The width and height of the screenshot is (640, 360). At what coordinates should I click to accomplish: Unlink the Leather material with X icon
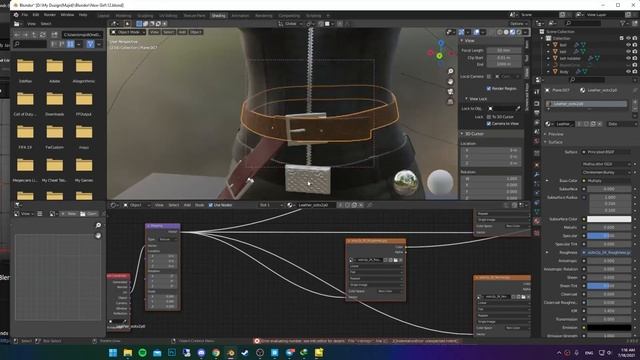click(x=599, y=124)
